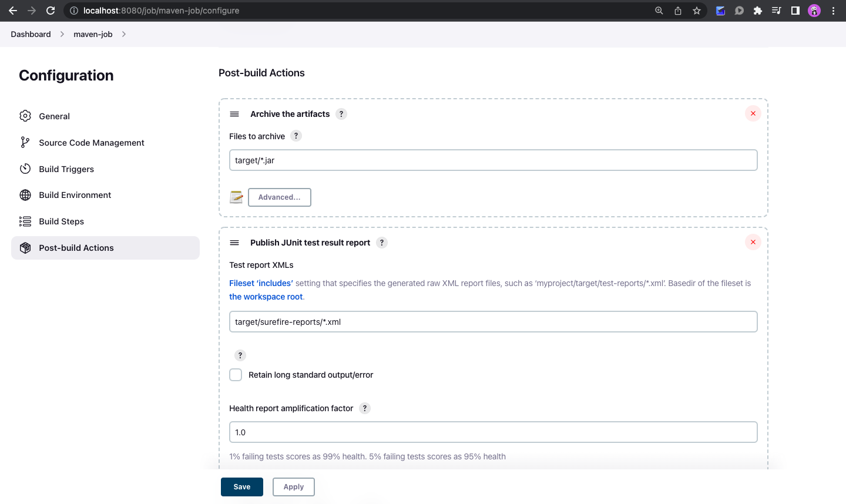This screenshot has width=846, height=504.
Task: Remove the Archive the artifacts action
Action: pyautogui.click(x=753, y=113)
